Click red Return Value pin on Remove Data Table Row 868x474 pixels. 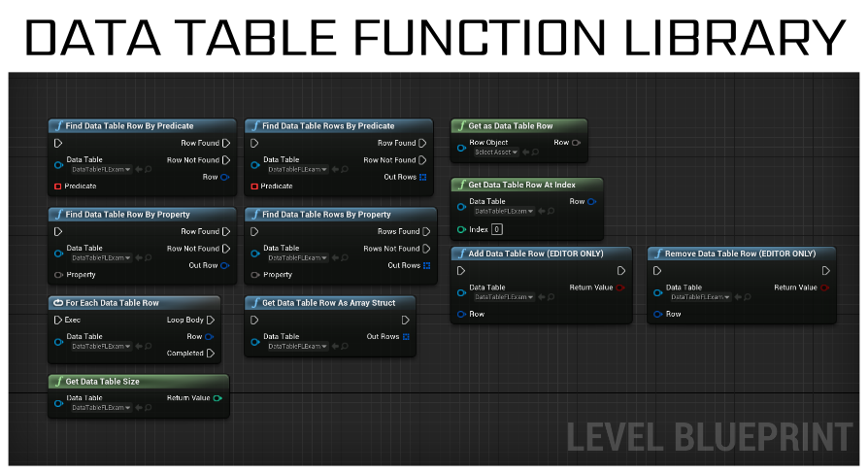825,288
